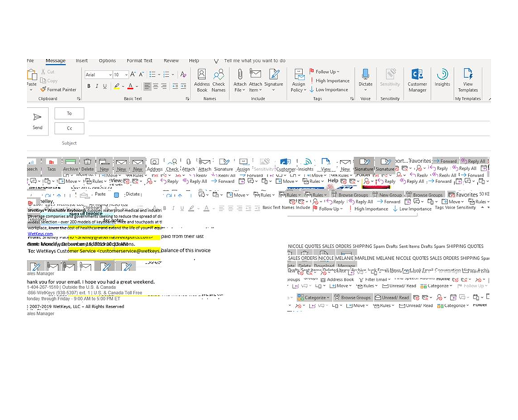Switch to the Insert tab
Screen dimensions: 518x420
(81, 61)
